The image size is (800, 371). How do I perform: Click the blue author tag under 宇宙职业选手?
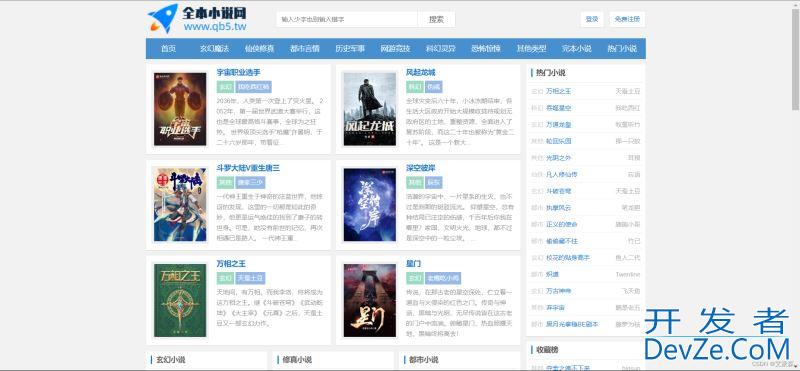click(x=254, y=87)
